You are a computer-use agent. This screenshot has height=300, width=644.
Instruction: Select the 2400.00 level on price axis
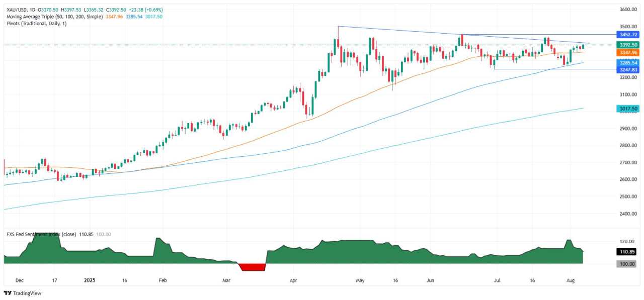tap(628, 214)
